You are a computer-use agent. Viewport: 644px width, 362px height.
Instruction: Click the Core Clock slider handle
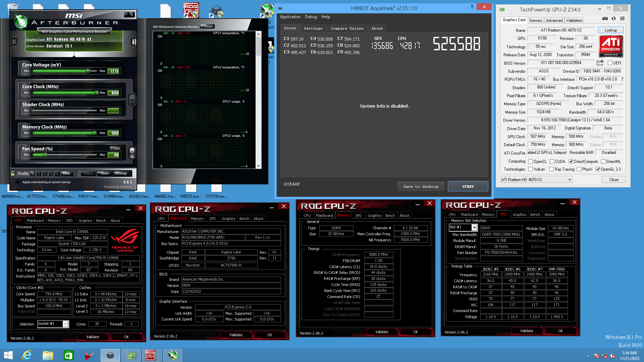click(x=97, y=93)
